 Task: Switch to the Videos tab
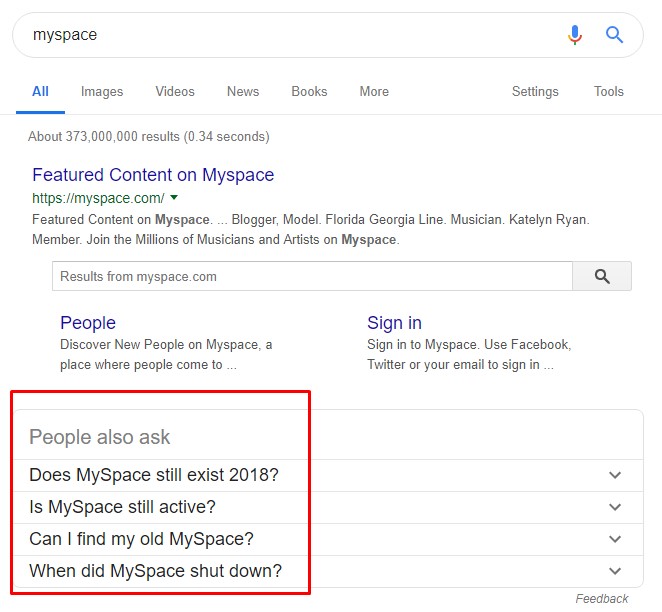click(x=175, y=91)
